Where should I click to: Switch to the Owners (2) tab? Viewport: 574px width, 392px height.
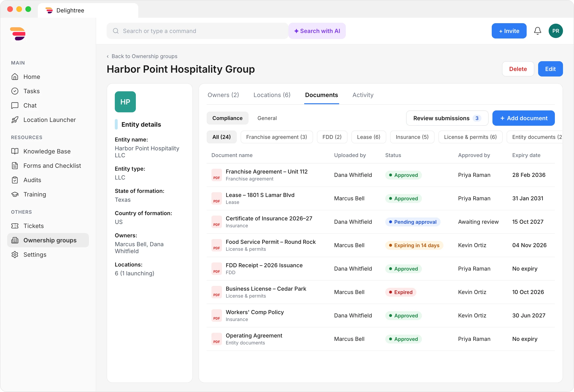pos(223,95)
